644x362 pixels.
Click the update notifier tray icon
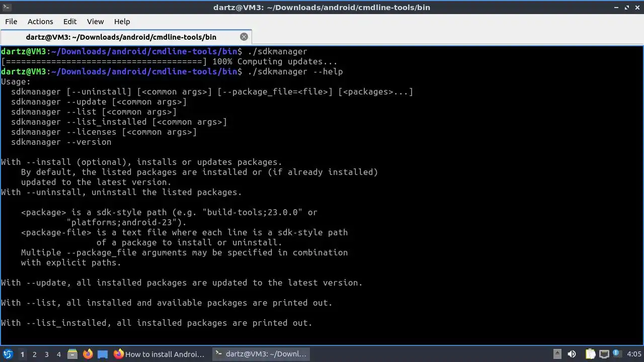coord(615,354)
